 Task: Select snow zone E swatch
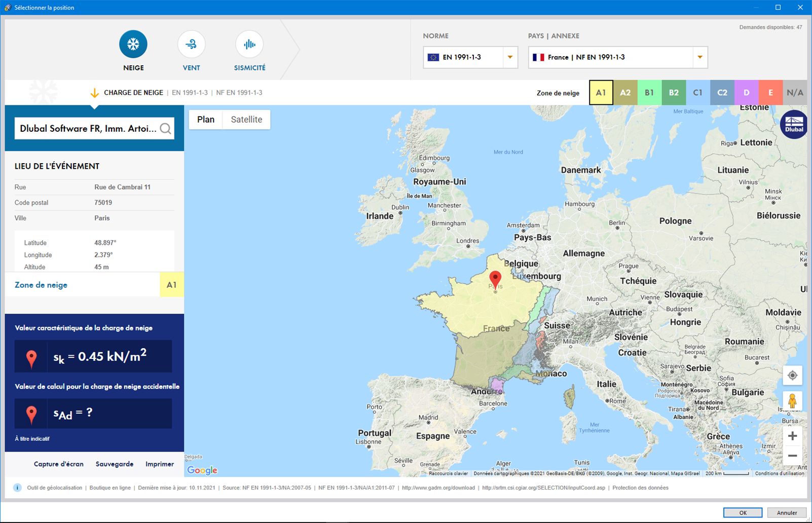point(771,93)
